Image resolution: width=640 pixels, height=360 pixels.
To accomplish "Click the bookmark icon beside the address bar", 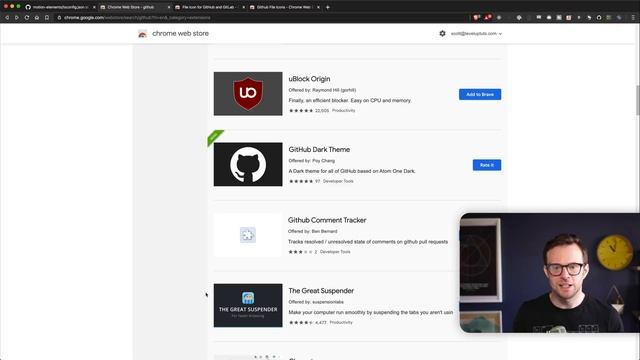I will (x=47, y=18).
